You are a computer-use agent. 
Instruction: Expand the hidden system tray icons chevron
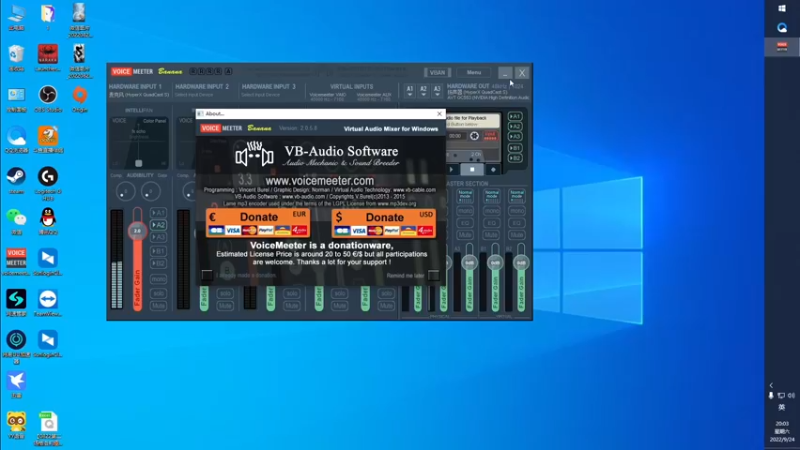[771, 385]
